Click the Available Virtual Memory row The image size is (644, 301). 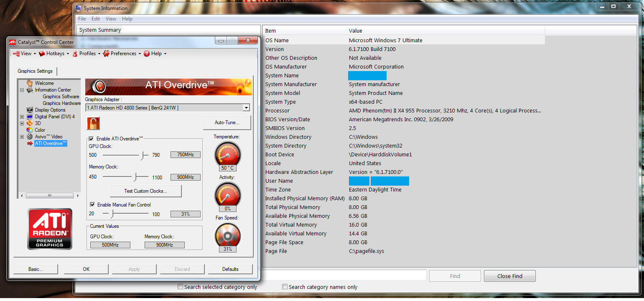404,234
